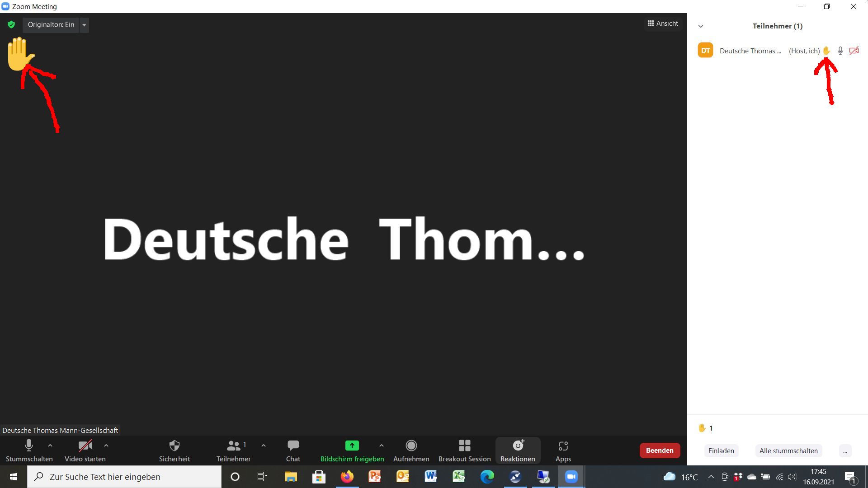Open the Apps panel
868x488 pixels.
pos(563,450)
